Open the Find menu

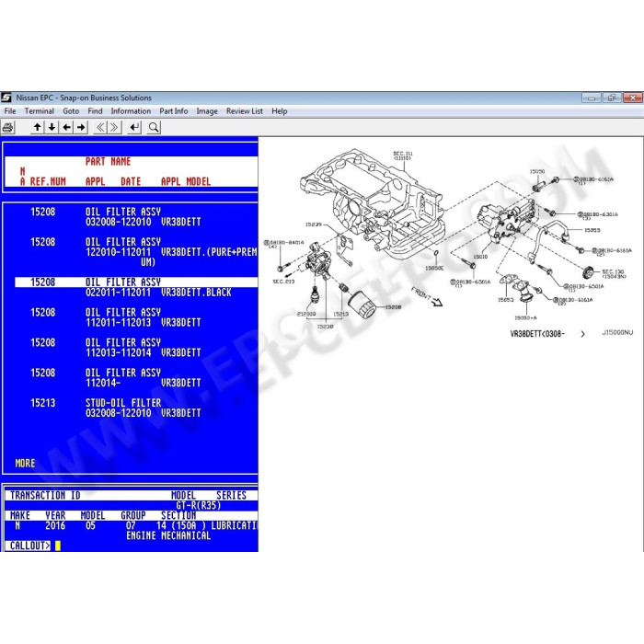[95, 111]
